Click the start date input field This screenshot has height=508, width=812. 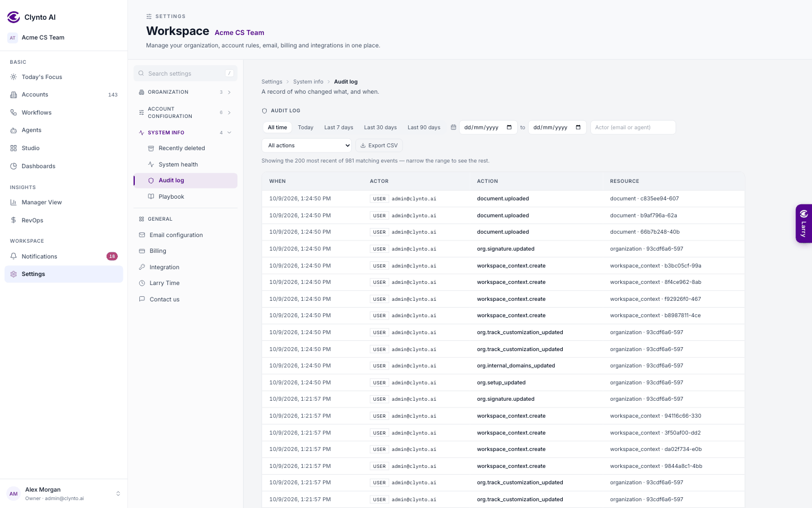tap(488, 128)
